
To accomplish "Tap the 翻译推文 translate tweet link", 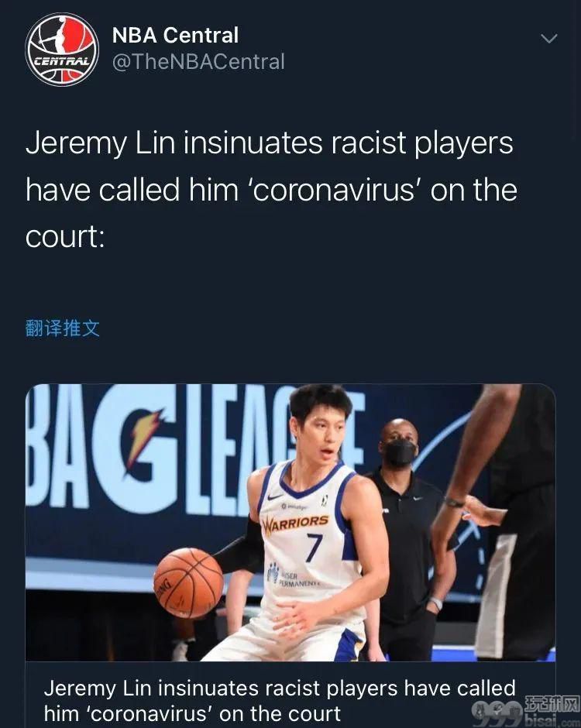I will [62, 328].
